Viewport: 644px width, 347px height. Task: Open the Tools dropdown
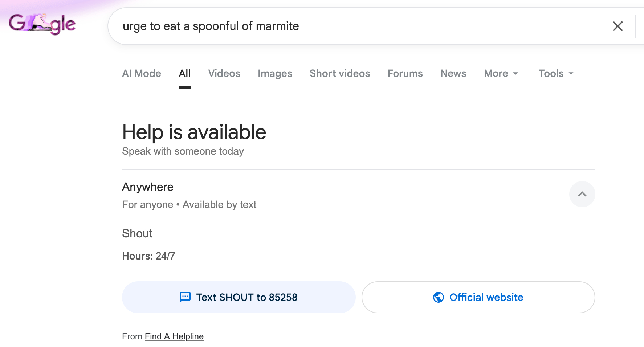point(555,73)
